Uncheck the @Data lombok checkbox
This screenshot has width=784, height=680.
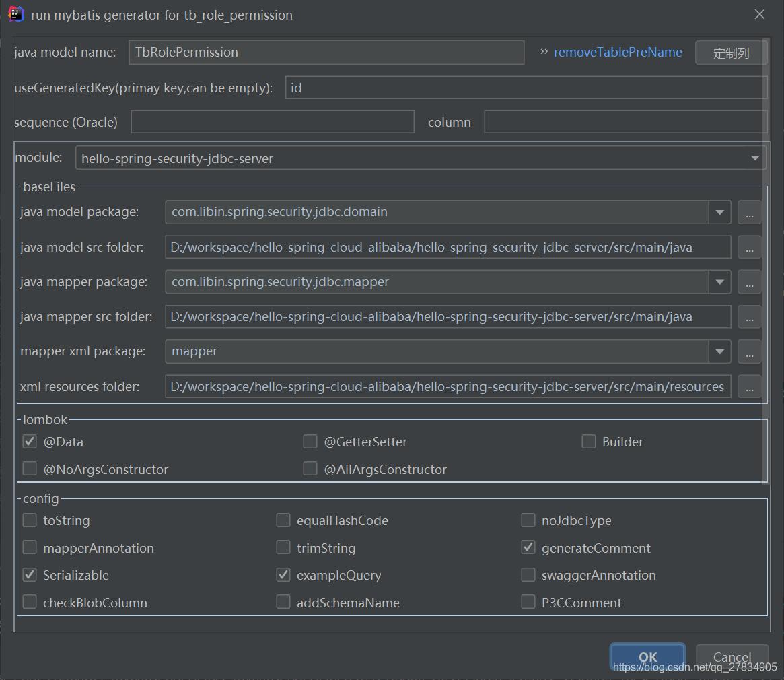pos(30,442)
